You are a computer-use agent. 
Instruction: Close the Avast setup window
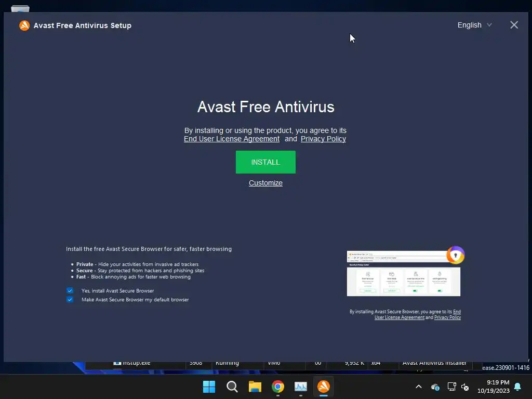(514, 25)
